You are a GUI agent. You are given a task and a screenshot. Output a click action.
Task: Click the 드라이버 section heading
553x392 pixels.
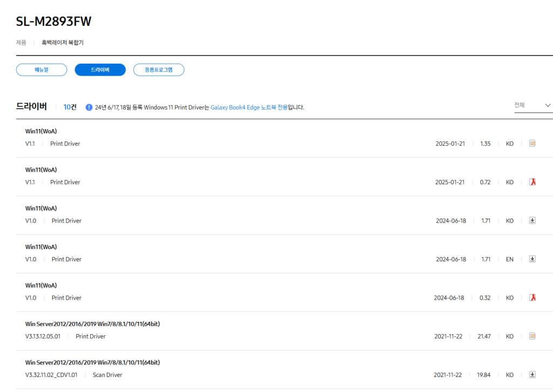31,106
